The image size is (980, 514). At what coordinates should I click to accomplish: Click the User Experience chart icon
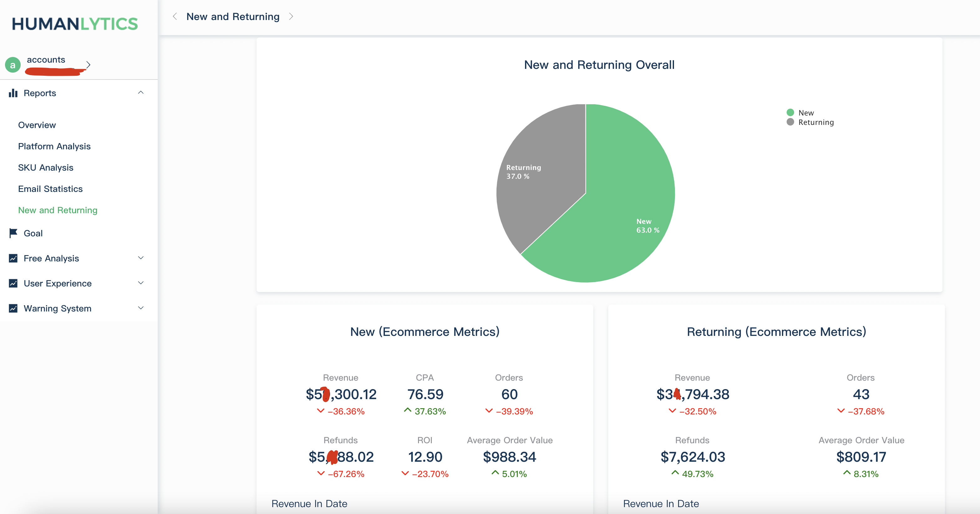[13, 283]
